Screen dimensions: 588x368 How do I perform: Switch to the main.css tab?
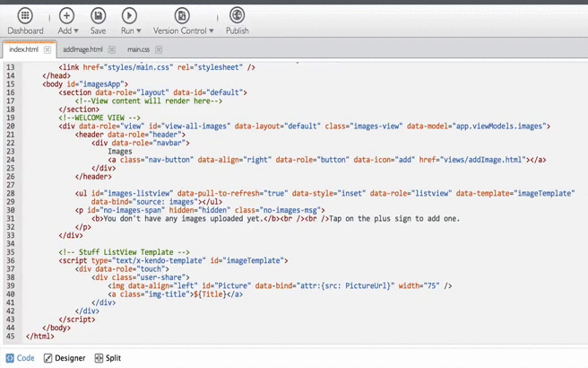[138, 49]
